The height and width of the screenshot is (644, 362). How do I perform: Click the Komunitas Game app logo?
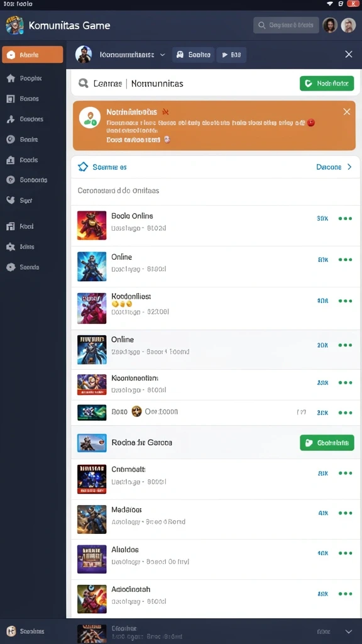pyautogui.click(x=14, y=25)
